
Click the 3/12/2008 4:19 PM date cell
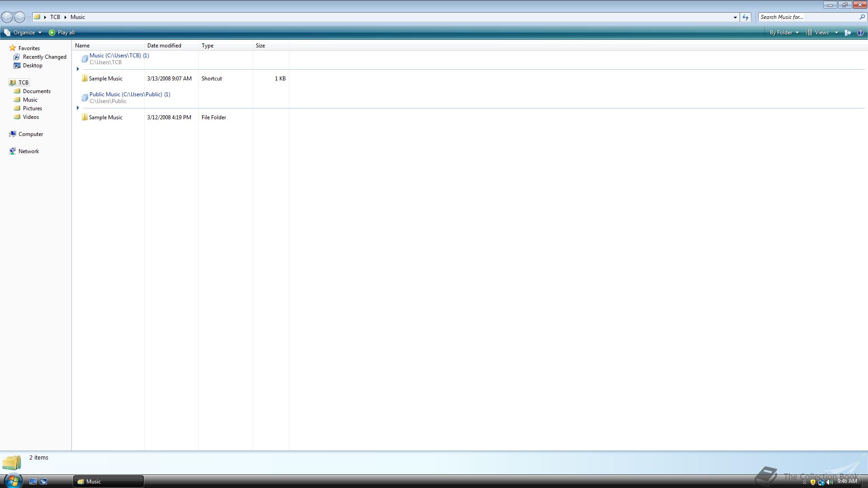click(169, 117)
